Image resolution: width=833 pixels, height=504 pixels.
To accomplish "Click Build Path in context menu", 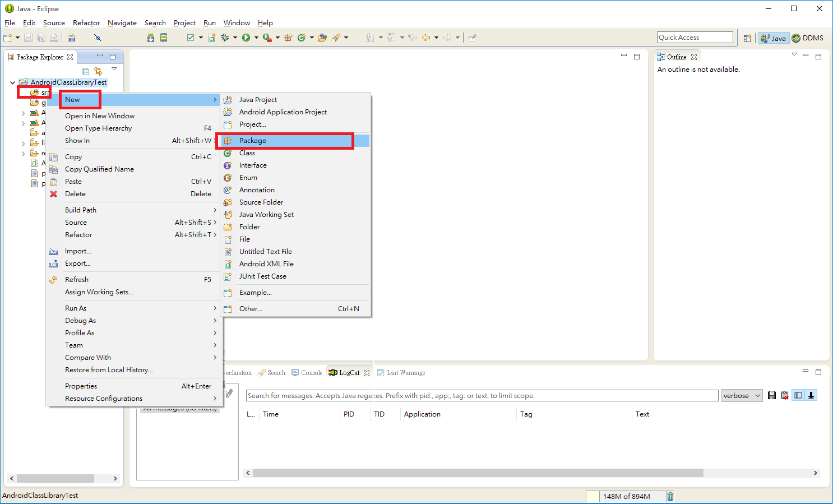I will click(134, 210).
